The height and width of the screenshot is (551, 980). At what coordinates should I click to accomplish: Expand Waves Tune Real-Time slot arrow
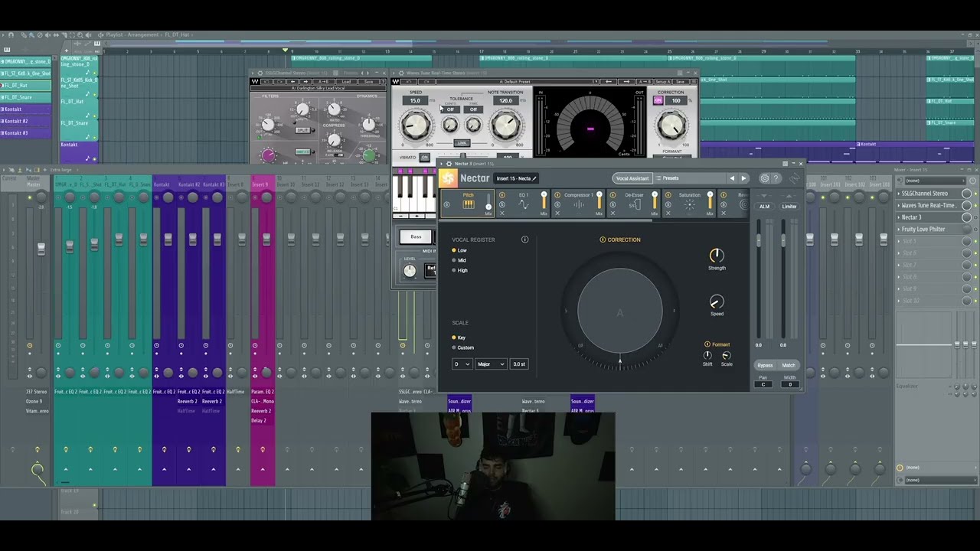pyautogui.click(x=899, y=205)
